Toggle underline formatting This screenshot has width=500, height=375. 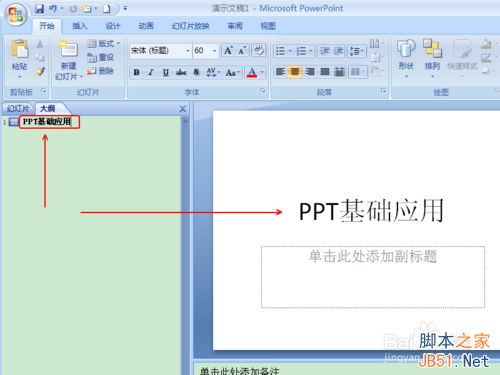[166, 72]
